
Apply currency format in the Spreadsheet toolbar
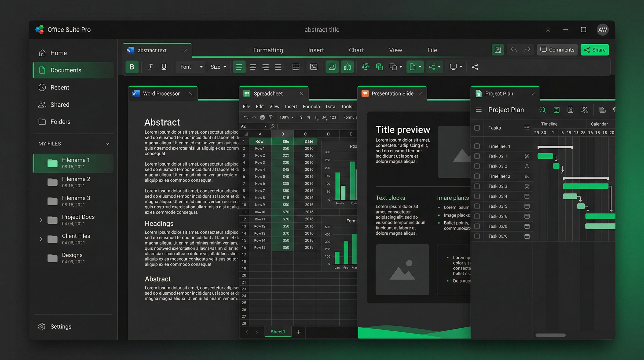point(301,117)
